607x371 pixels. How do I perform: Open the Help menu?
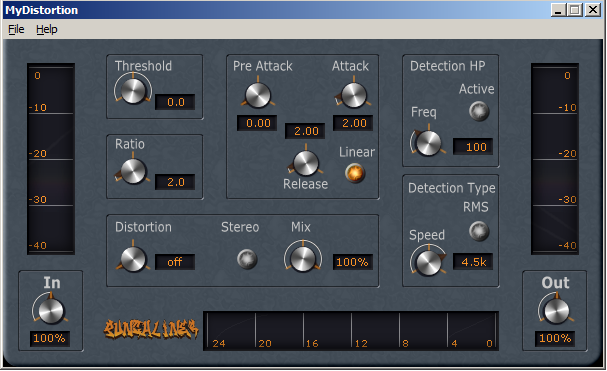point(47,29)
